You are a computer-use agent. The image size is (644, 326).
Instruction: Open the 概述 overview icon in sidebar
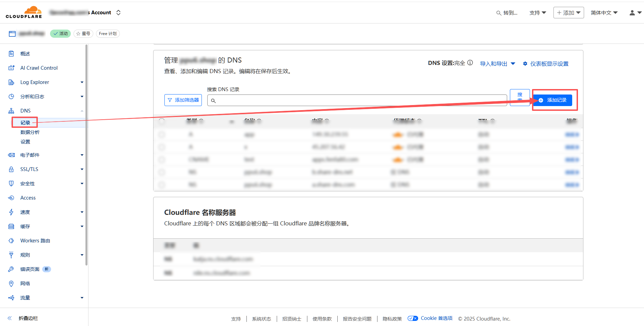click(x=11, y=54)
